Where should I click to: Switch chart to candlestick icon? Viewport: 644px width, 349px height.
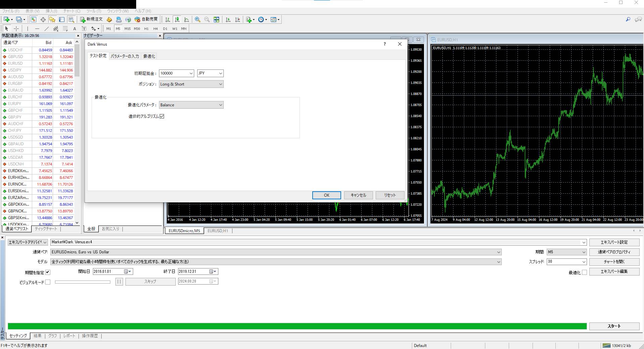click(x=177, y=19)
